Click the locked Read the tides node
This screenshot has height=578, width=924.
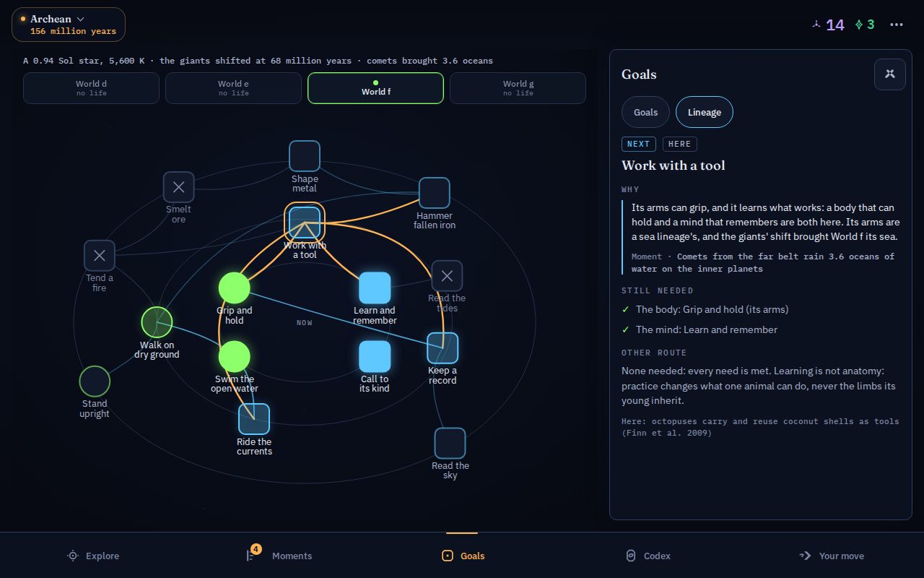tap(447, 276)
